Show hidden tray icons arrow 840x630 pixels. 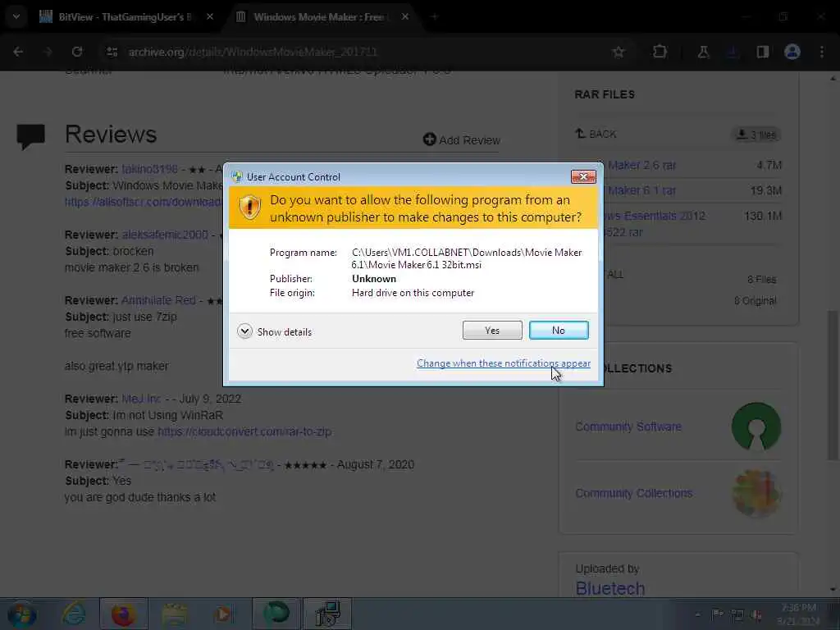[x=697, y=615]
